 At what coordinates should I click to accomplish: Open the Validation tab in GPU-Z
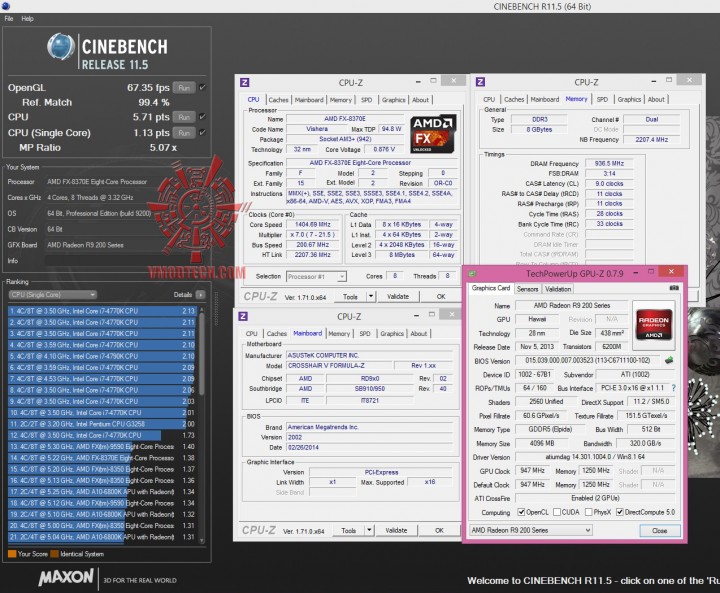pyautogui.click(x=558, y=288)
